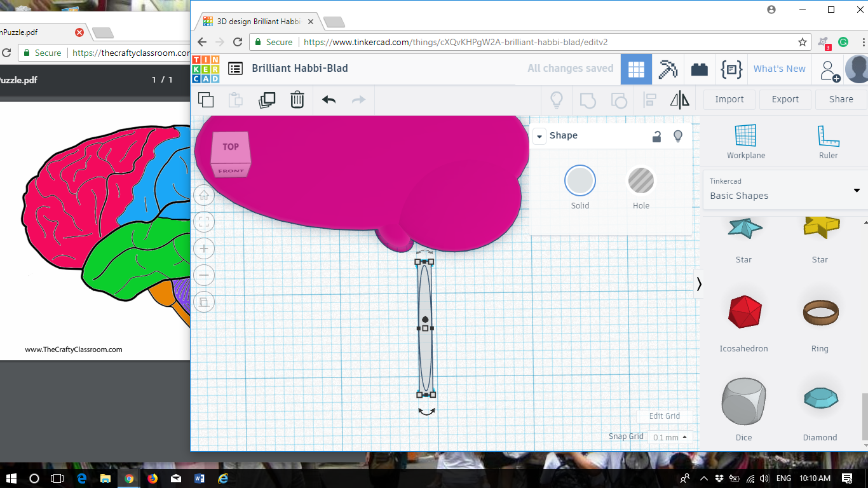The image size is (868, 488).
Task: Collapse the shapes sidebar chevron
Action: click(x=699, y=284)
